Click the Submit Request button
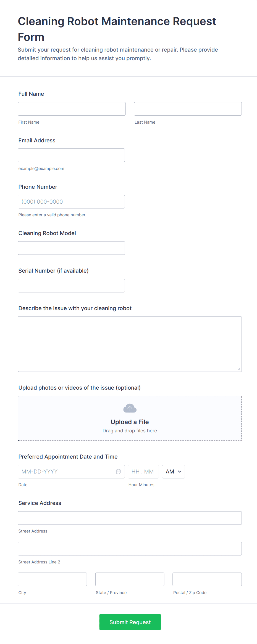This screenshot has height=644, width=257. (x=130, y=622)
